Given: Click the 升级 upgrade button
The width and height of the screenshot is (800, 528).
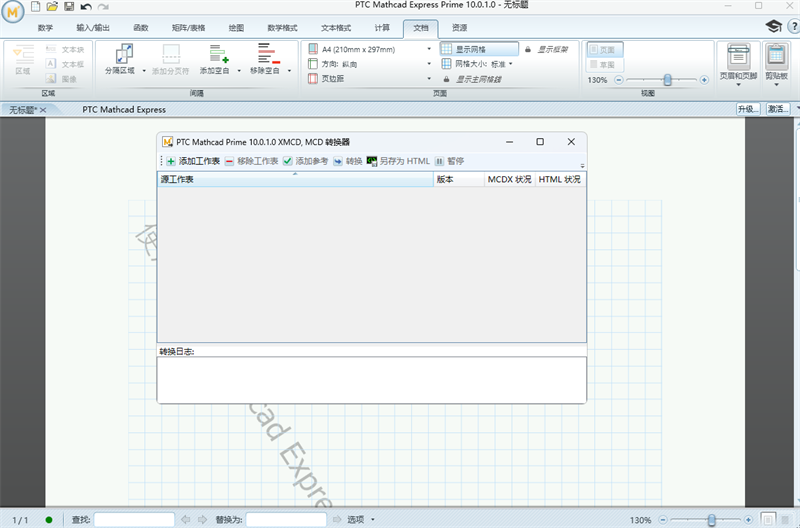Looking at the screenshot, I should [748, 109].
